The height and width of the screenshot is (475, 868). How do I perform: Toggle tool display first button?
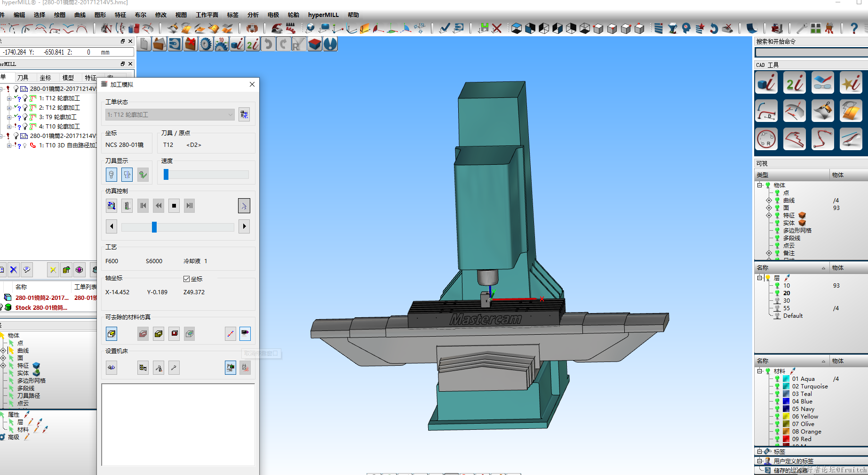(x=111, y=175)
